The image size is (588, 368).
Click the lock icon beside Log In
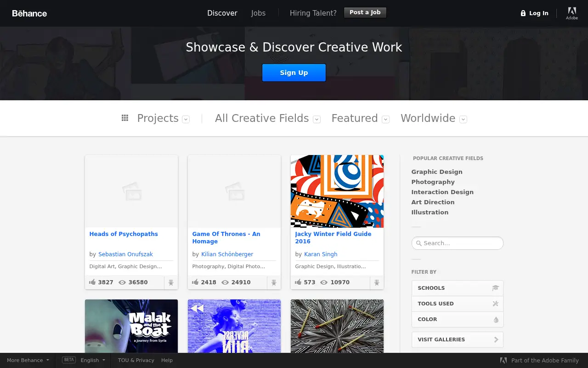coord(523,13)
